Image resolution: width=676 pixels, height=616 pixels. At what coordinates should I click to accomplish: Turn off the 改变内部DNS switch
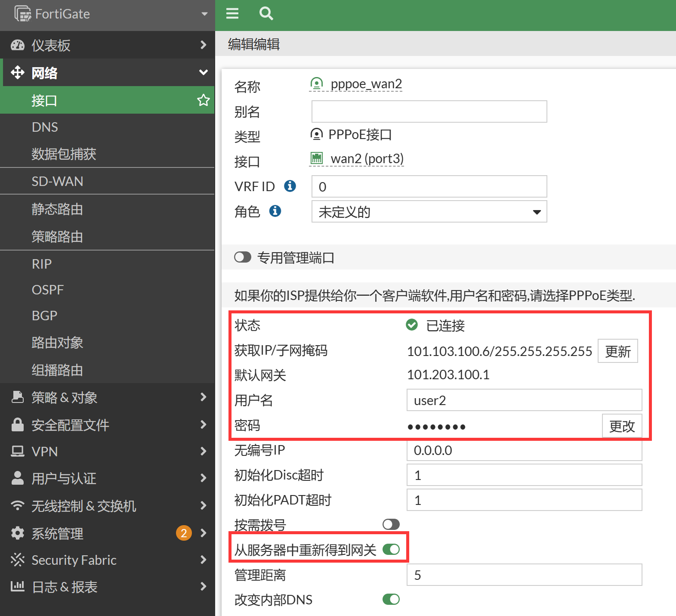coord(391,599)
